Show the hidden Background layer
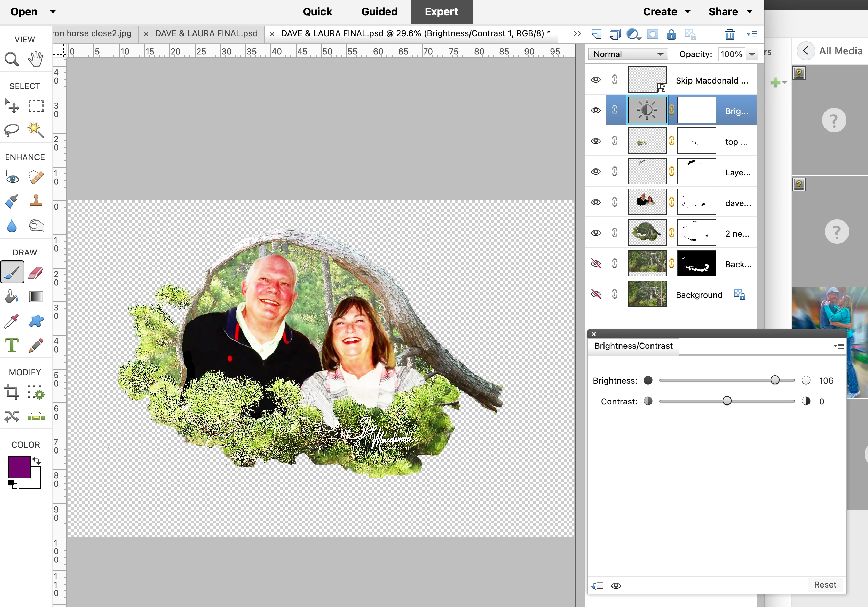Image resolution: width=868 pixels, height=607 pixels. pyautogui.click(x=596, y=294)
